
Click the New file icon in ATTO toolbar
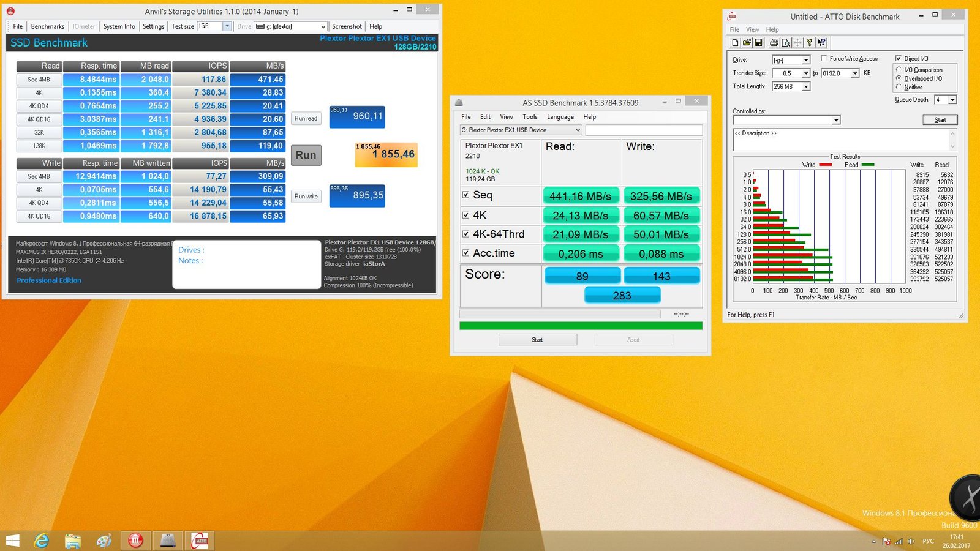click(x=735, y=42)
